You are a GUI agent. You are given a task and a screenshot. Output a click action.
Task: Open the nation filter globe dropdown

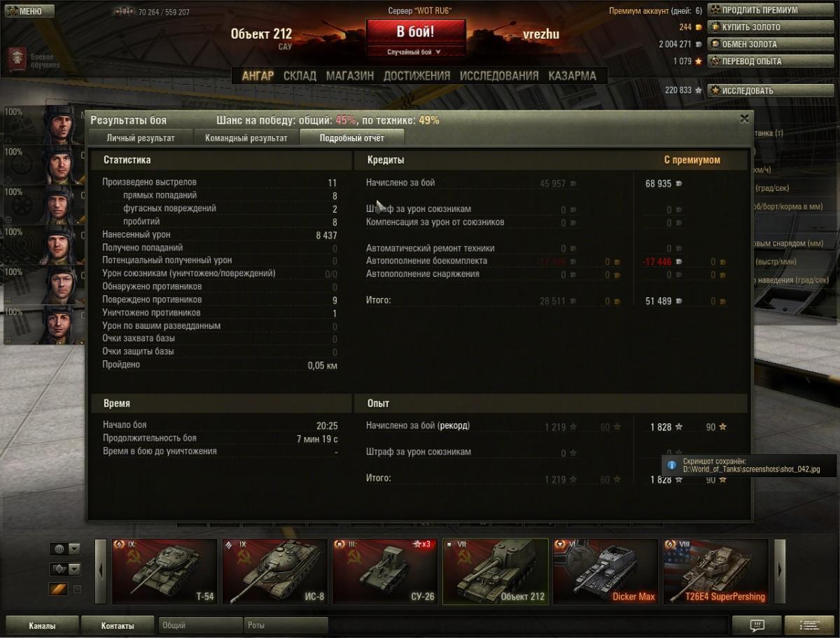click(65, 549)
